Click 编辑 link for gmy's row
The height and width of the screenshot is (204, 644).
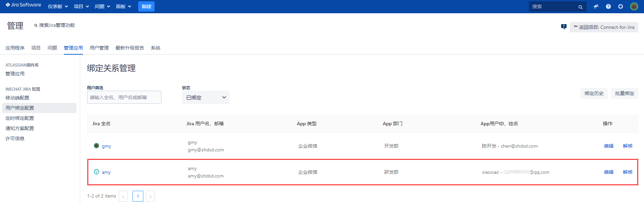608,146
